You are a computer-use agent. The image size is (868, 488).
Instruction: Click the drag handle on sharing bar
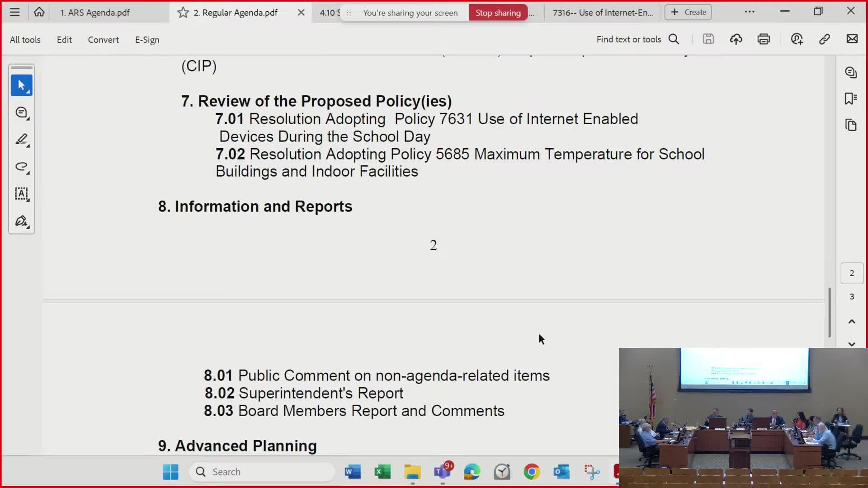click(349, 13)
